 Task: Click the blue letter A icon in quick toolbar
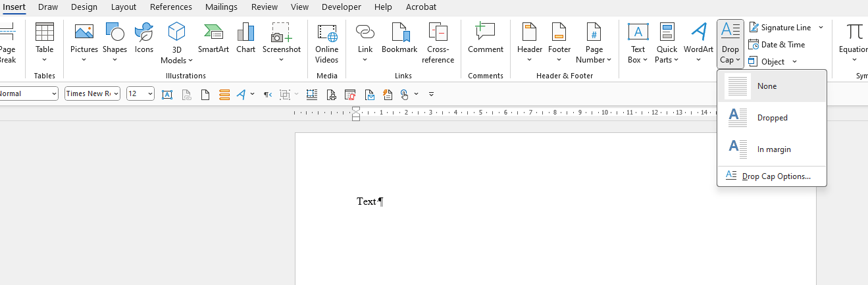(242, 94)
